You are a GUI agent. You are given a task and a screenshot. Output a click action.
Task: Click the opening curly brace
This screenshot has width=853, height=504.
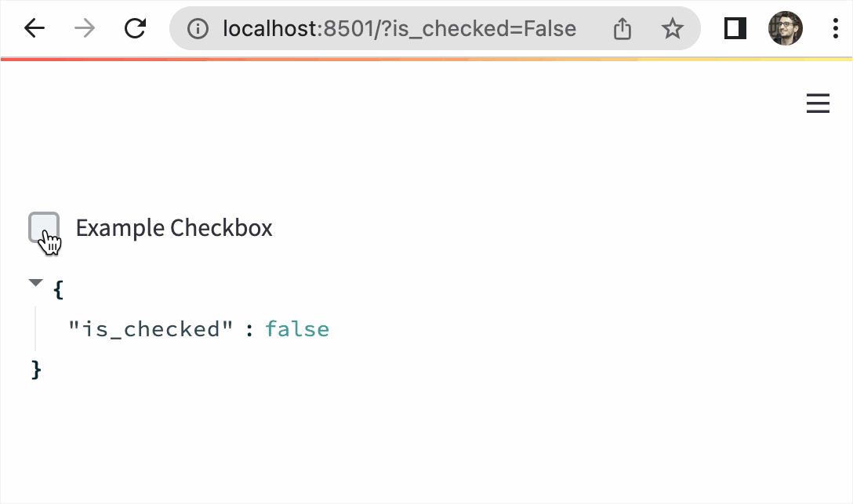point(58,289)
